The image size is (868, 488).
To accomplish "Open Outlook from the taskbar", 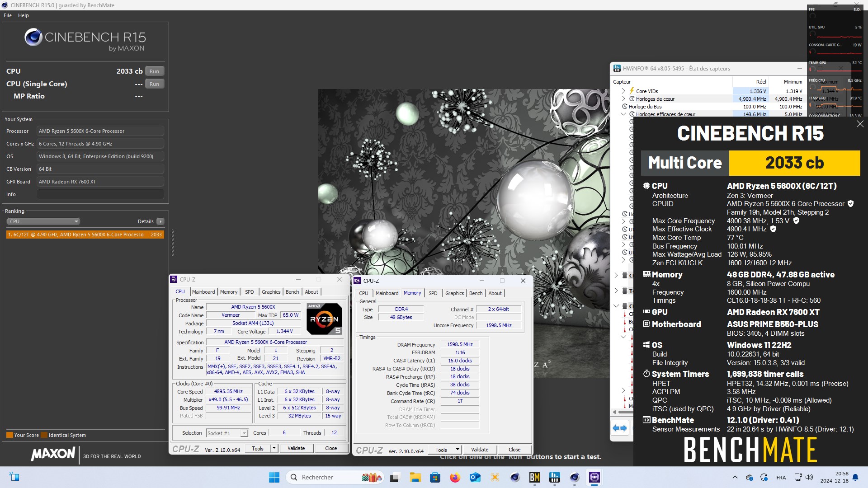I will 475,477.
